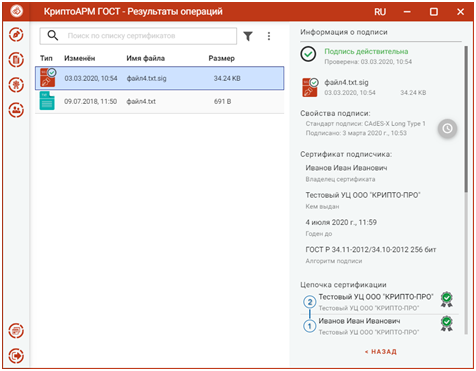Select the файл4.txt.sig row in the list
Image resolution: width=476 pixels, height=371 pixels.
(x=160, y=78)
